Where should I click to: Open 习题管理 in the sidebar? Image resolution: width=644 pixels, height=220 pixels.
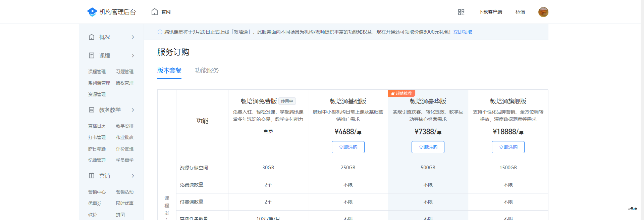click(x=125, y=72)
